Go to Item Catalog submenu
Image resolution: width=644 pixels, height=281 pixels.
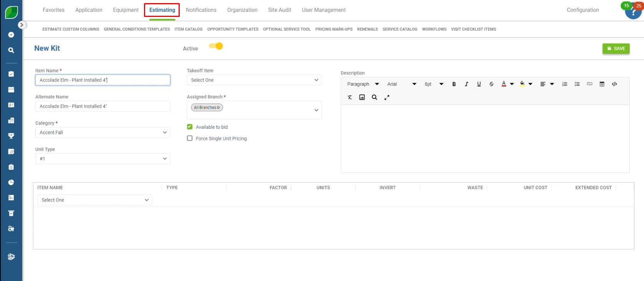click(x=189, y=29)
